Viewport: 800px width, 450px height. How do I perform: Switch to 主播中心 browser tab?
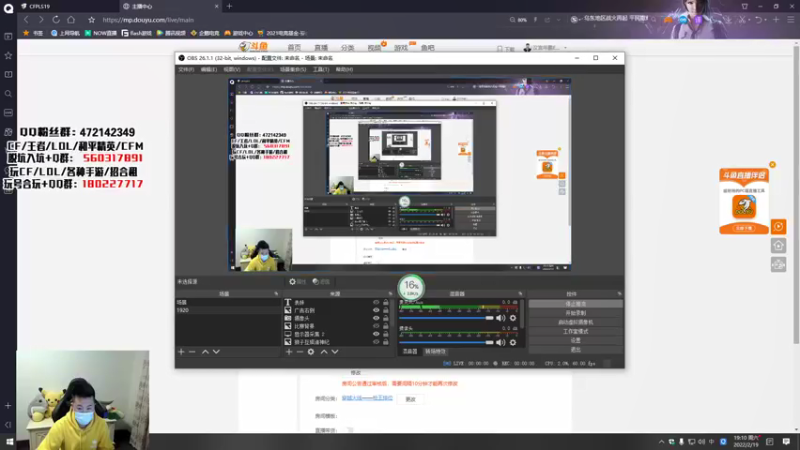pos(171,6)
